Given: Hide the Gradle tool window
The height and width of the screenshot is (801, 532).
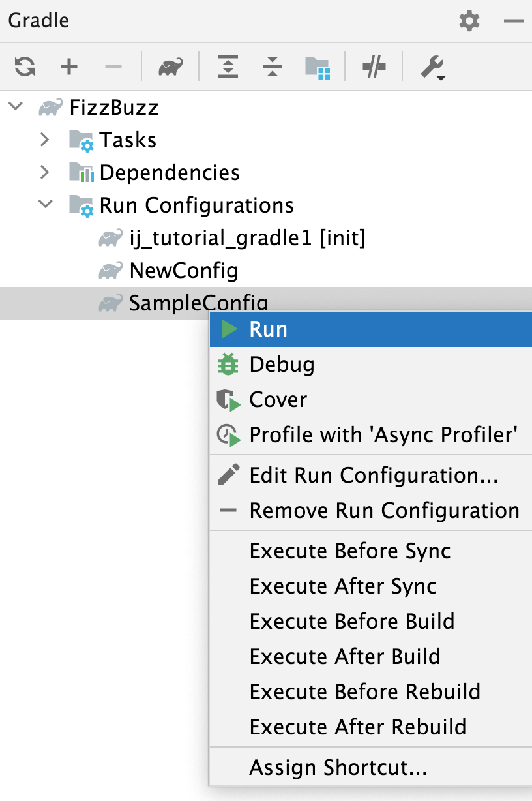Looking at the screenshot, I should [514, 20].
